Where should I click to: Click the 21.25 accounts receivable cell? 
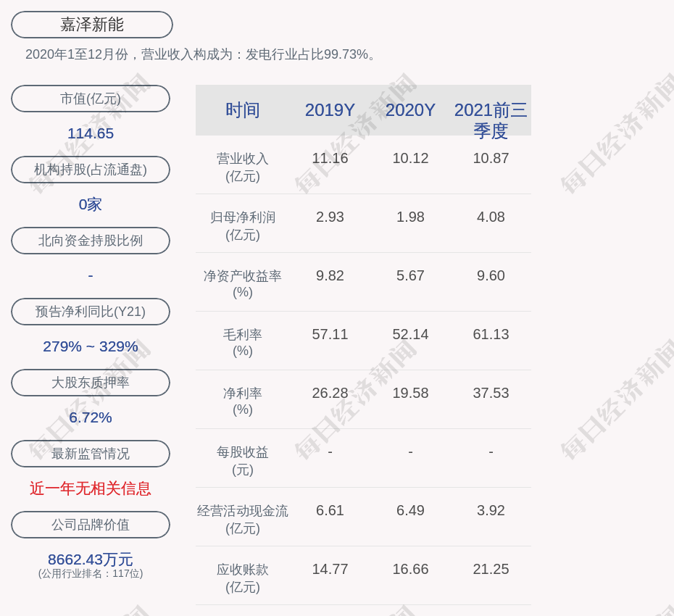(x=491, y=569)
